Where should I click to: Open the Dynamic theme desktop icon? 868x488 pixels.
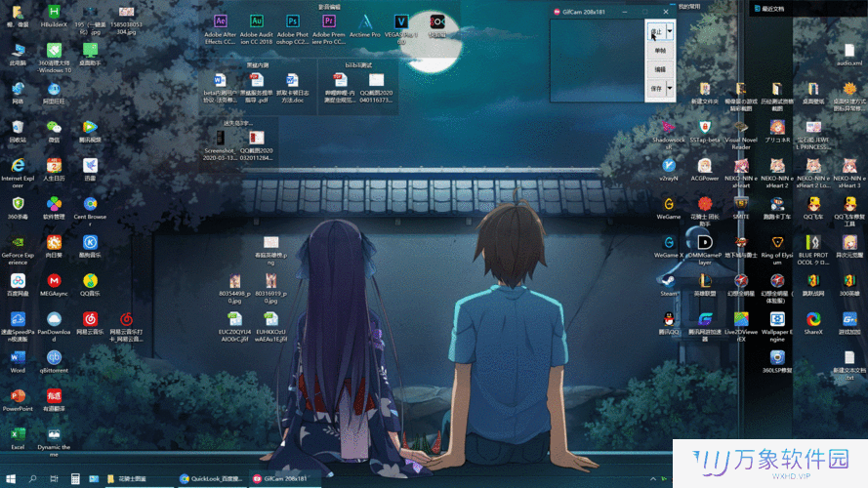point(54,441)
